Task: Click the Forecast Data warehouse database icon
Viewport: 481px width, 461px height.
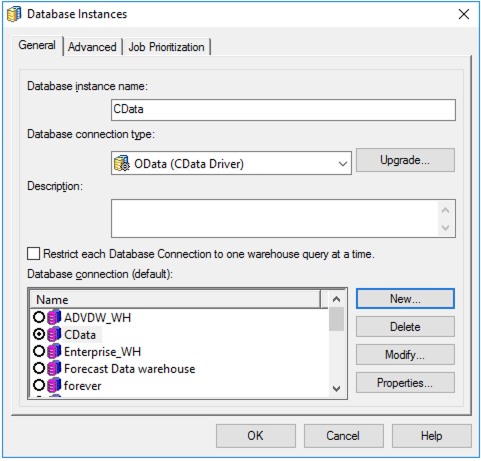Action: coord(54,368)
